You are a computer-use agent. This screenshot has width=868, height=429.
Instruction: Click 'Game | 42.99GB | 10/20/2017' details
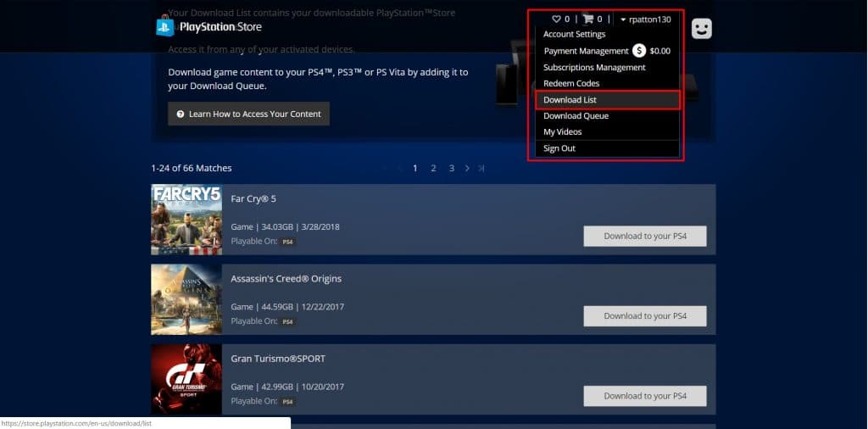pos(287,387)
